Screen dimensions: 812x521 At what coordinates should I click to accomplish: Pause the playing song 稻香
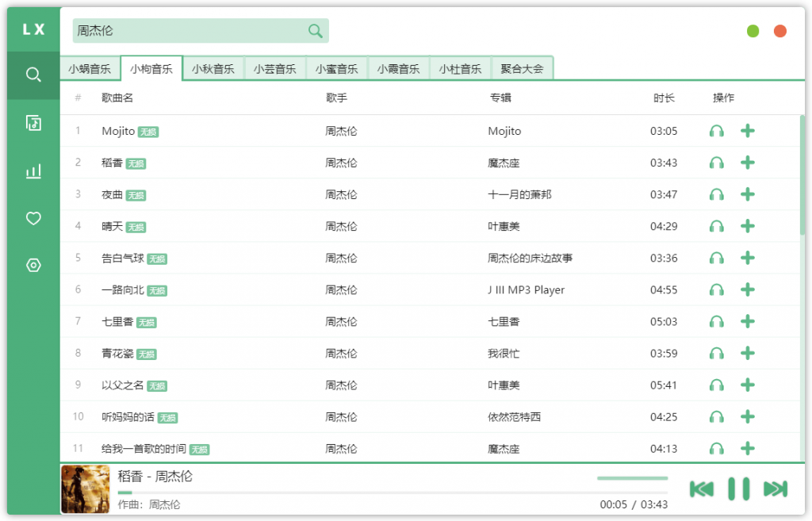[739, 488]
